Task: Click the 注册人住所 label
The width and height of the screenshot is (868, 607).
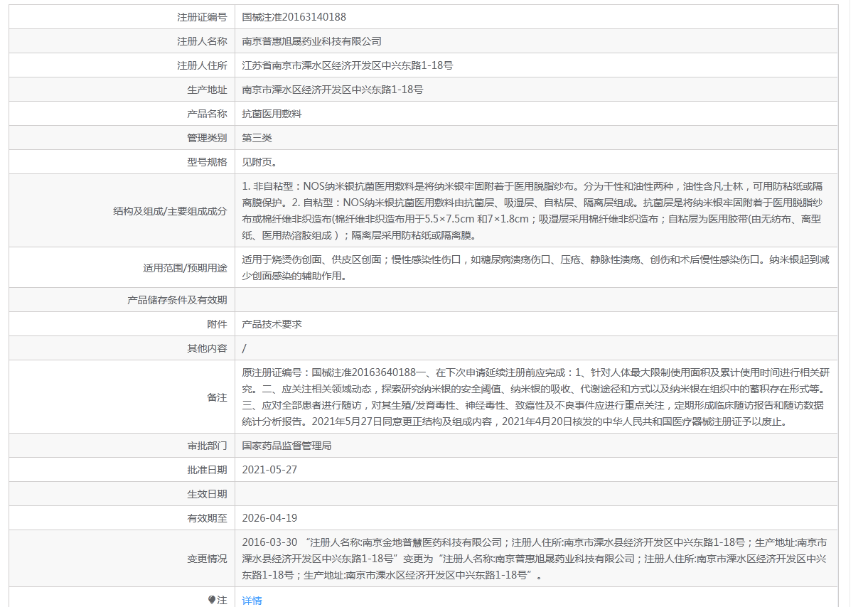Action: click(x=202, y=65)
